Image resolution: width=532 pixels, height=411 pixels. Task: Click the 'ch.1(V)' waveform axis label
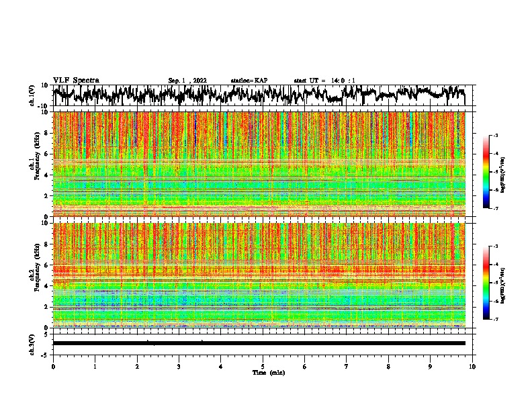pyautogui.click(x=32, y=95)
